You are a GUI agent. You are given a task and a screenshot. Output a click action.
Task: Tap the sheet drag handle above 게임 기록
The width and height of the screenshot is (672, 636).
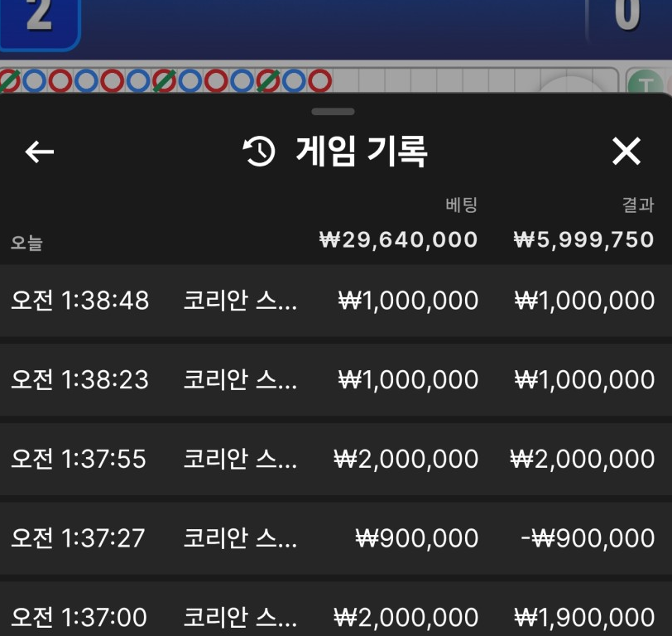(333, 112)
